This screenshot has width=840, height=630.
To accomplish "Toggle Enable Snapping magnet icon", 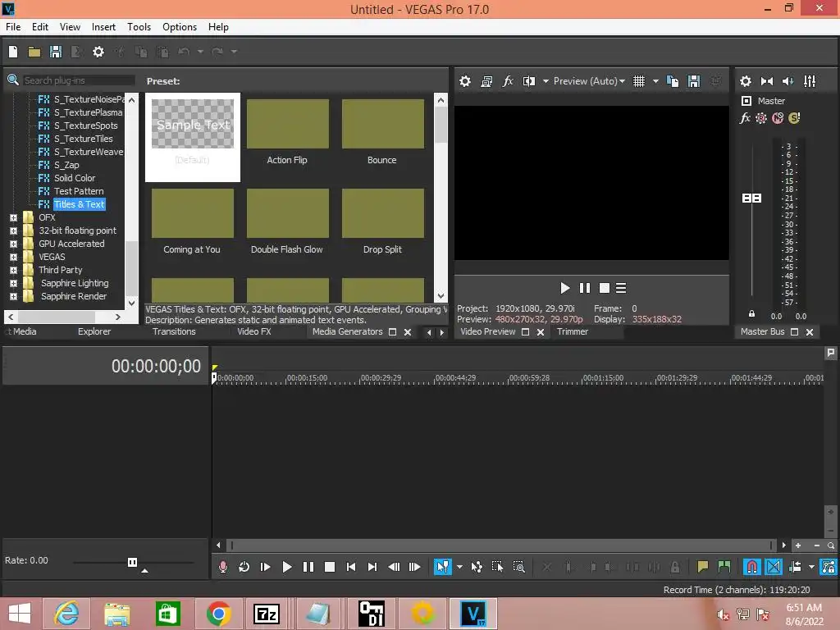I will coord(752,567).
